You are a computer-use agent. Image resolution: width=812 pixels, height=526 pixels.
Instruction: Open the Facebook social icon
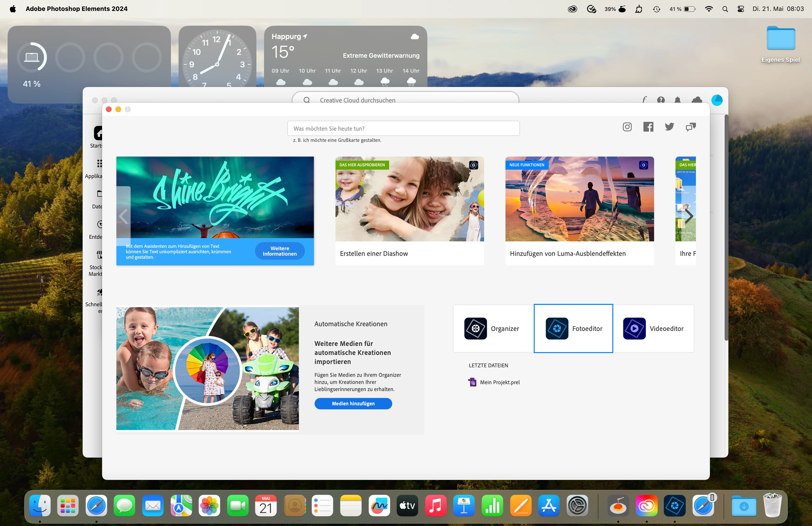[x=648, y=127]
